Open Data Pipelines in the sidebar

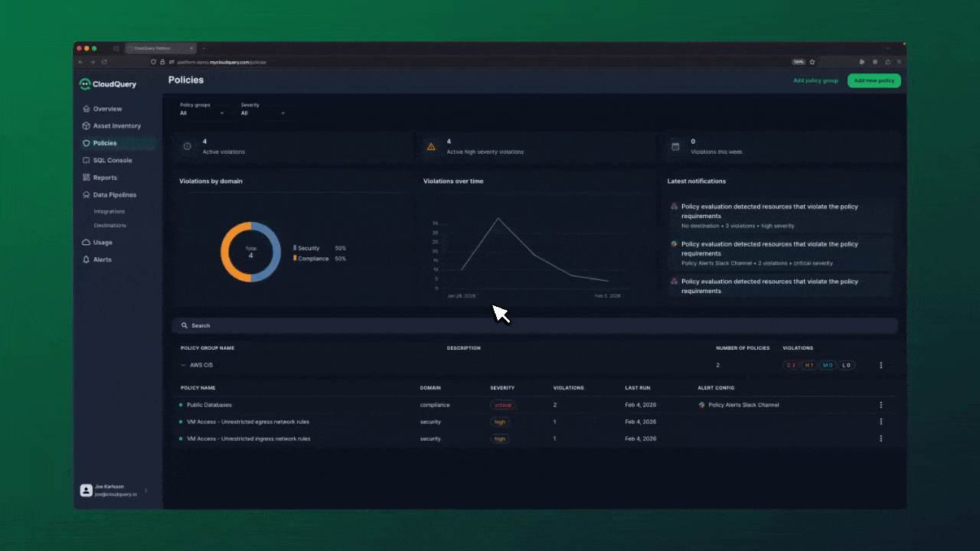pyautogui.click(x=87, y=194)
